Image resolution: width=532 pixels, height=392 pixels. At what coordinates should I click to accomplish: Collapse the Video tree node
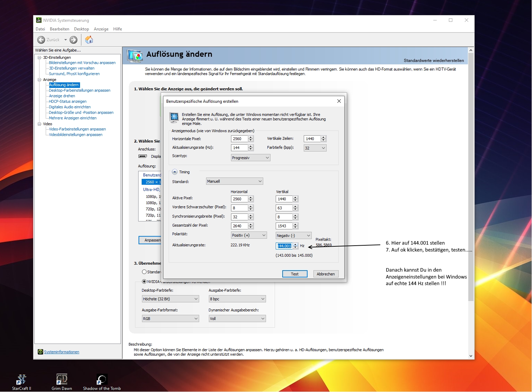coord(39,124)
